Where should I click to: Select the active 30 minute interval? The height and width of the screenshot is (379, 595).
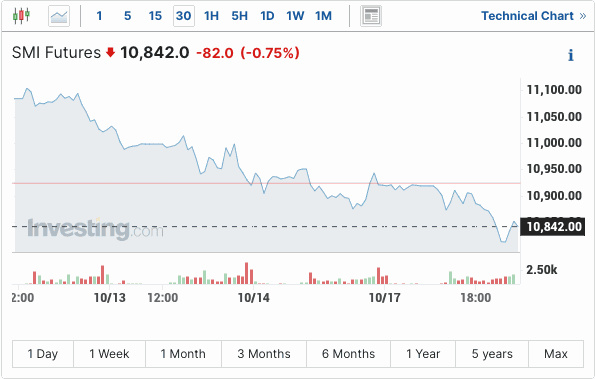[x=184, y=16]
